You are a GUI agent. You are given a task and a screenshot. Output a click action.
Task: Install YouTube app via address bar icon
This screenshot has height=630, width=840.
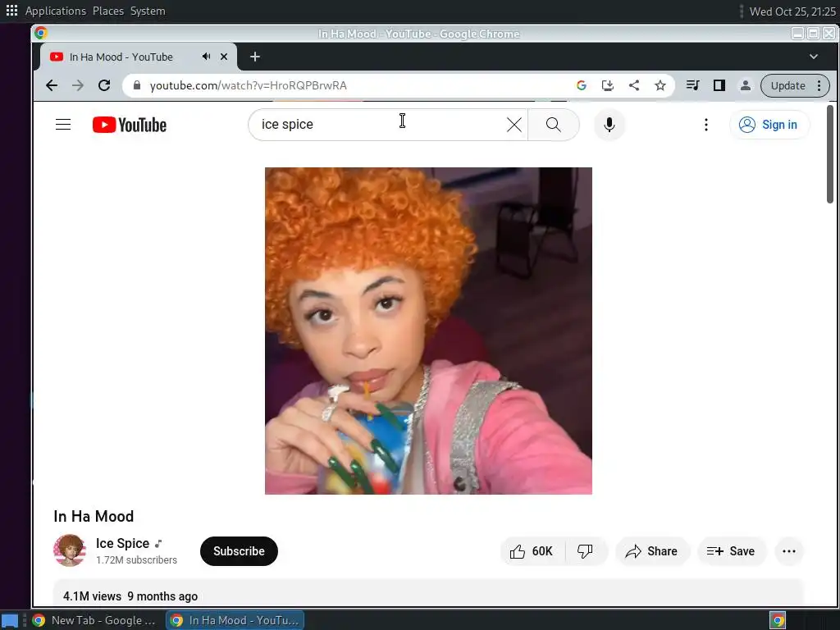point(608,85)
